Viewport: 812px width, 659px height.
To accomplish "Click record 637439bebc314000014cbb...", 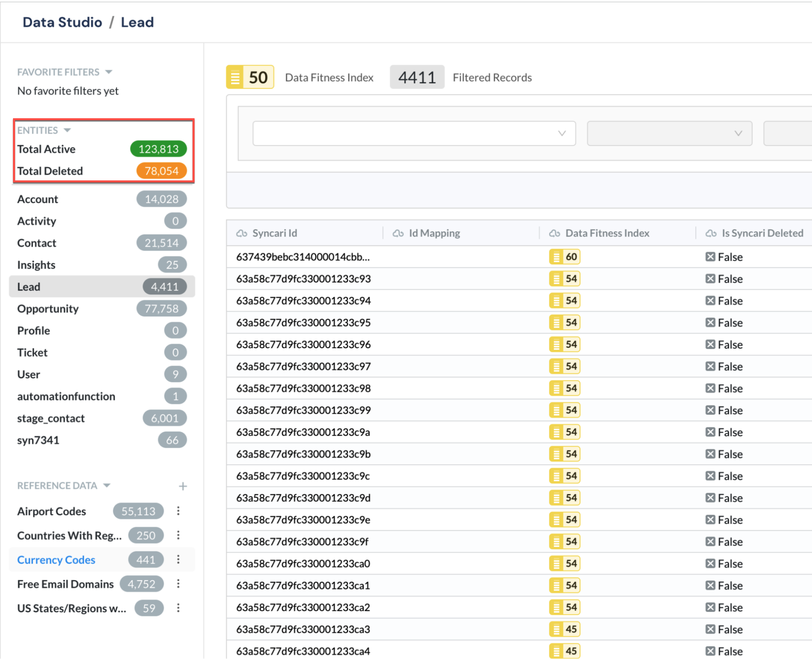I will click(x=303, y=257).
